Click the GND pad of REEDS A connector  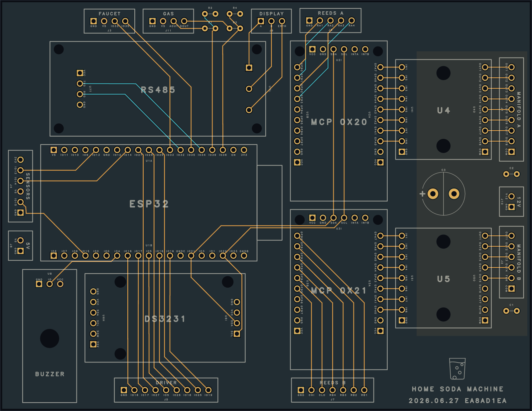[x=309, y=20]
